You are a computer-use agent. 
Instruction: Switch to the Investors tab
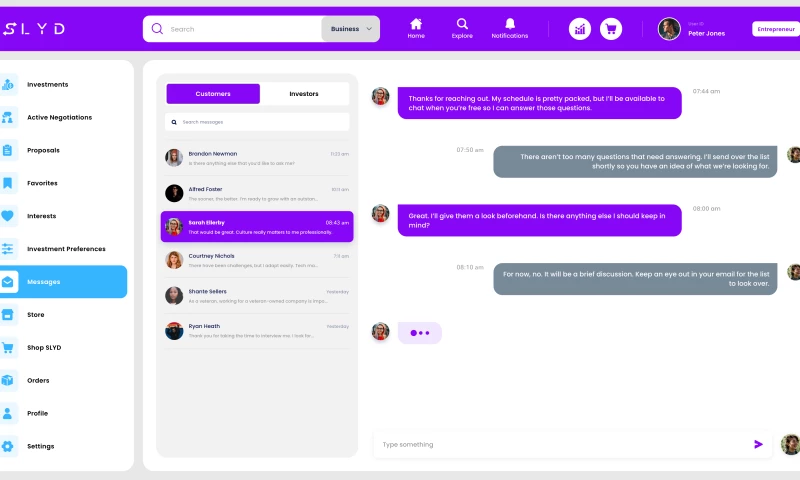tap(304, 94)
